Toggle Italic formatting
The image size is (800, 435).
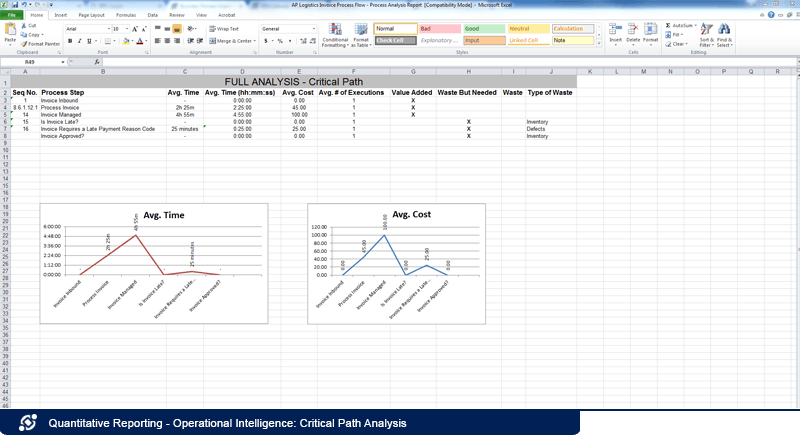tap(78, 41)
